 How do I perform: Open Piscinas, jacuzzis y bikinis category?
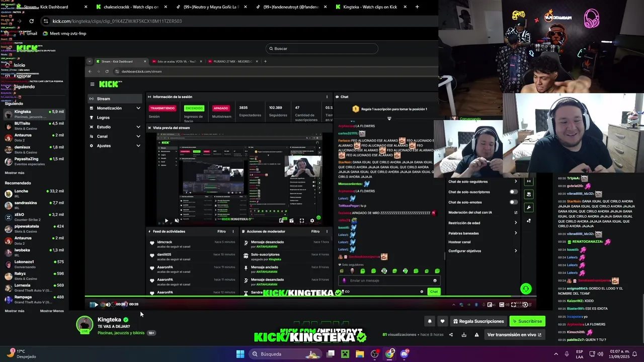tap(121, 333)
